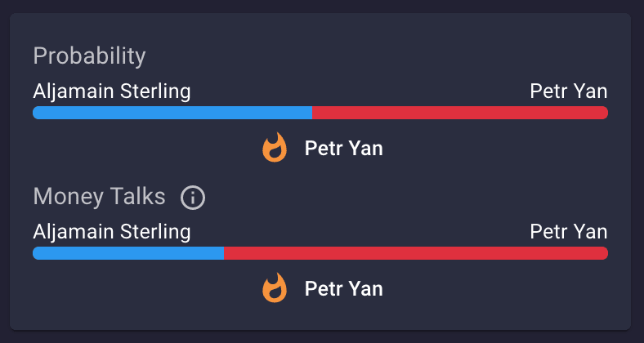The width and height of the screenshot is (644, 343).
Task: Click right rounded end of Probability bar
Action: pos(604,113)
